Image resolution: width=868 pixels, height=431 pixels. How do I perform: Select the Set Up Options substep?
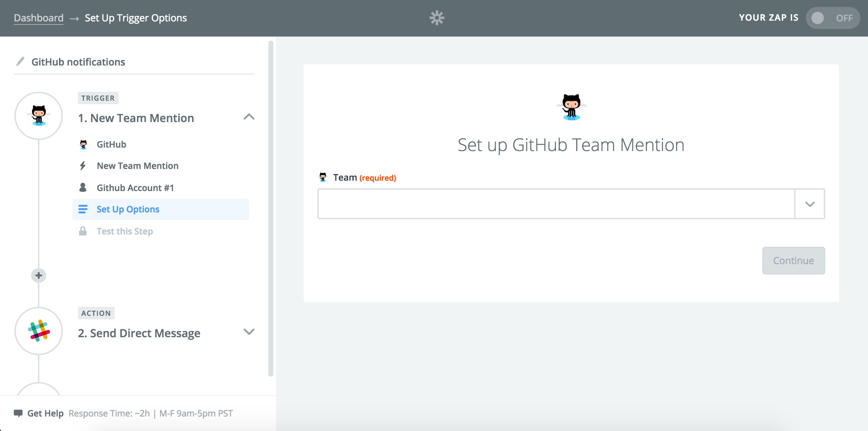click(161, 209)
